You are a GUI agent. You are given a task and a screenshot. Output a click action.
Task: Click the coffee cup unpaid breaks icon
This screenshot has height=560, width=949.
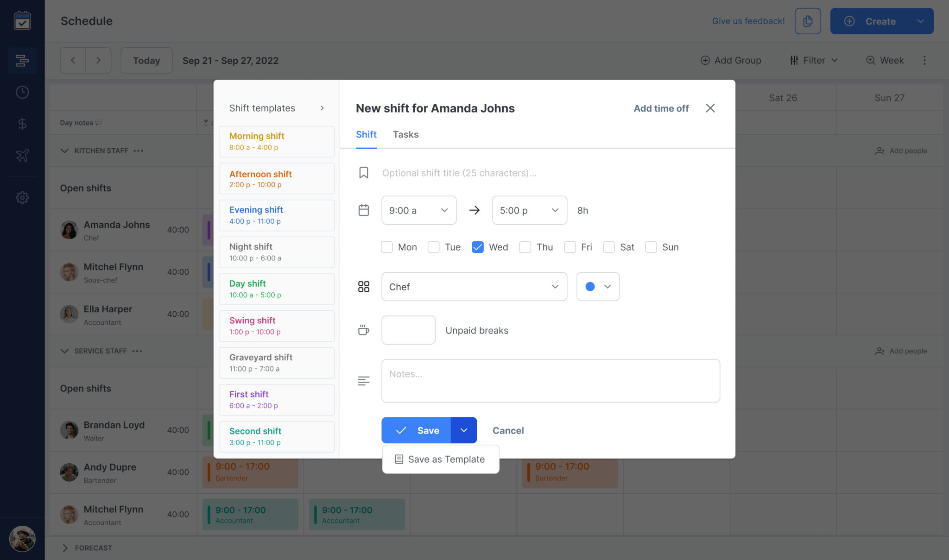[x=363, y=330]
